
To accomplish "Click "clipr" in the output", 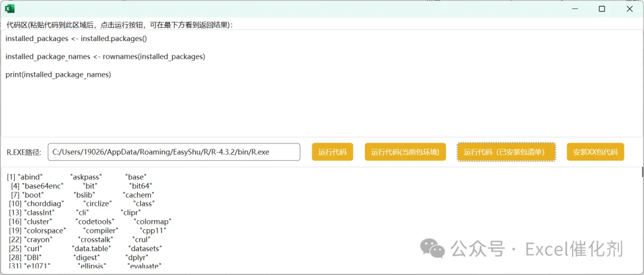I will [x=131, y=212].
